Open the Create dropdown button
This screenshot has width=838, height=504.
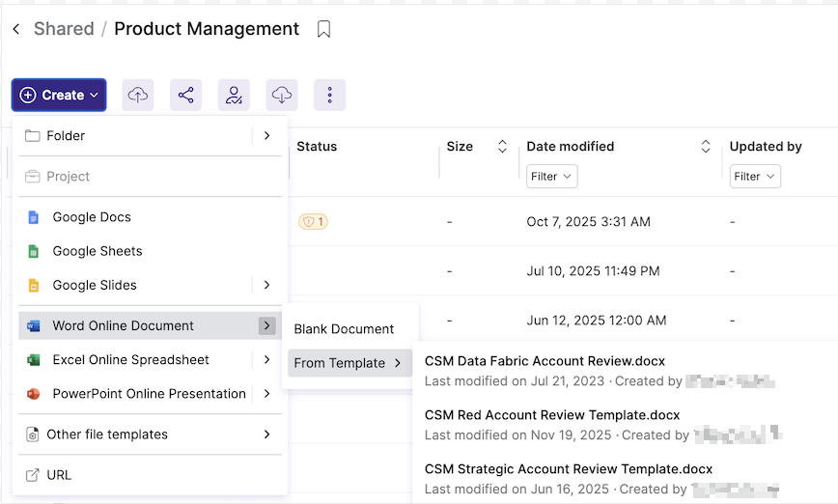click(x=59, y=95)
